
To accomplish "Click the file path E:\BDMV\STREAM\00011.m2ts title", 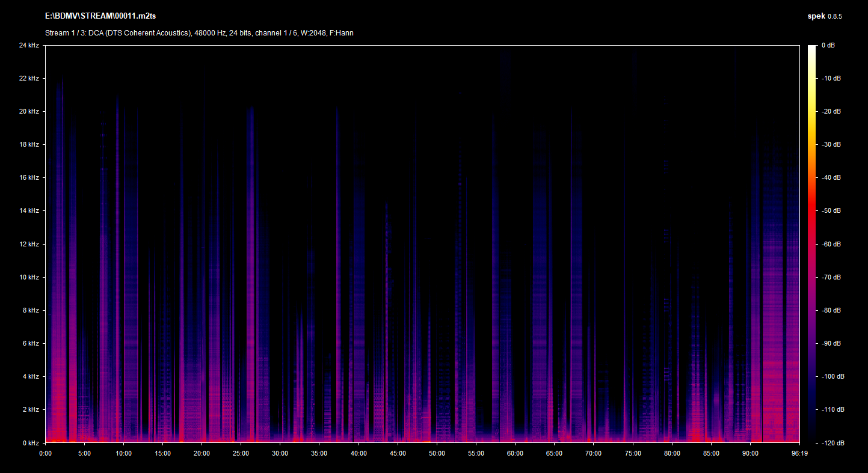I will point(100,16).
